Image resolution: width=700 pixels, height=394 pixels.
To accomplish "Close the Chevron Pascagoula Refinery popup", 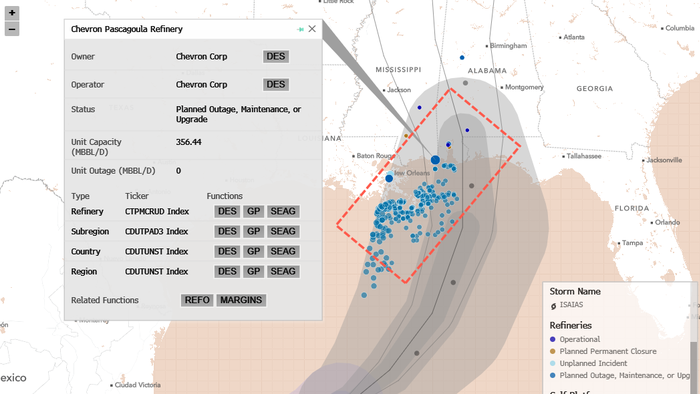I will click(312, 29).
